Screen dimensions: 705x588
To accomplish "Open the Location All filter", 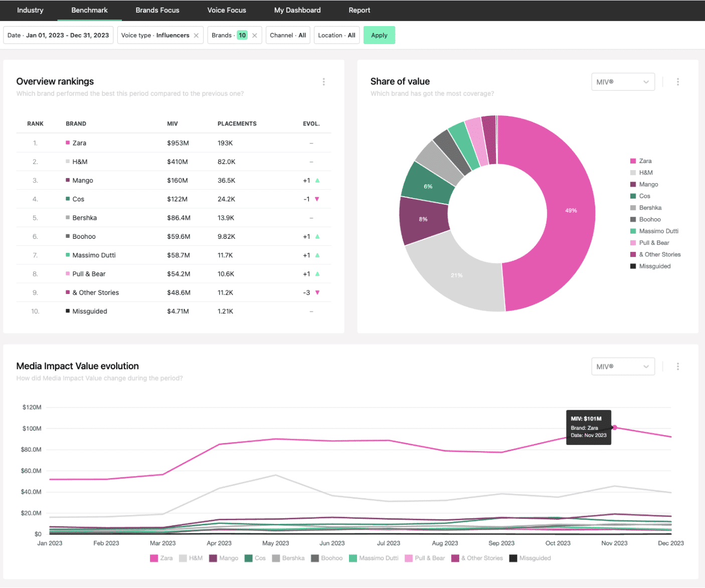I will pos(336,35).
